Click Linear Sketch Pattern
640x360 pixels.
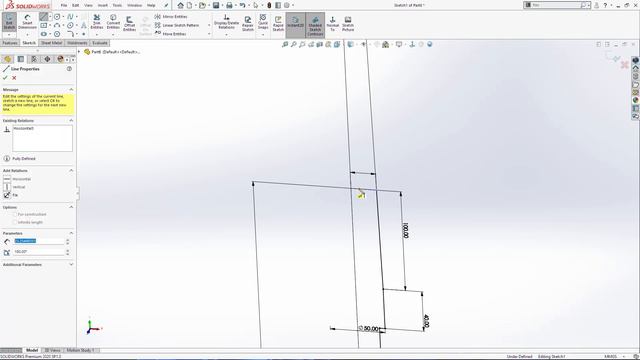[x=176, y=25]
